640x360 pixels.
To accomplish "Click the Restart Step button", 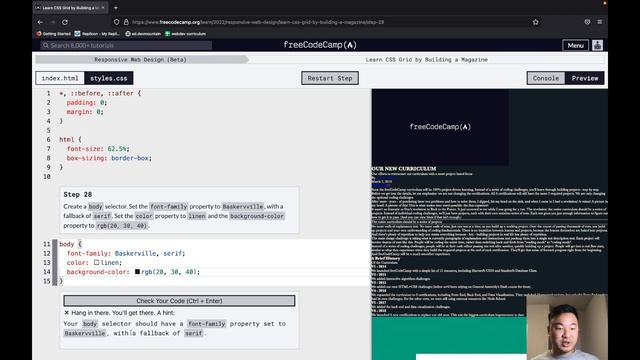I will (330, 78).
